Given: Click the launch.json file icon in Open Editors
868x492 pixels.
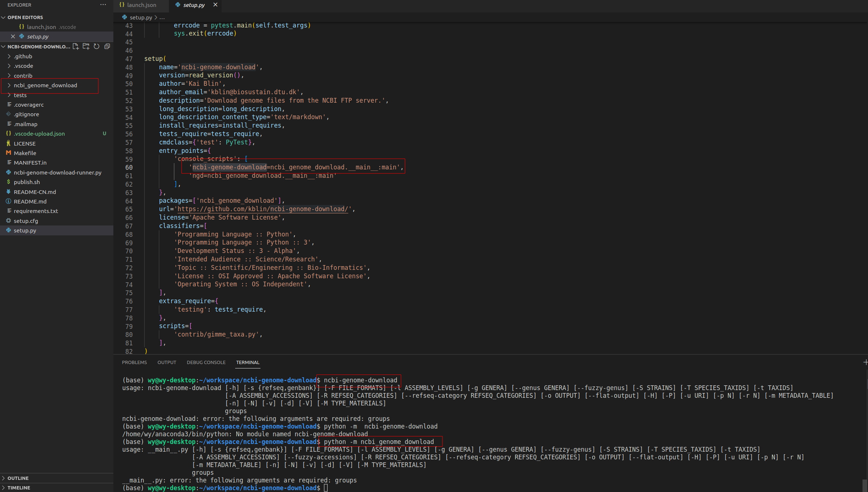Looking at the screenshot, I should [x=22, y=27].
